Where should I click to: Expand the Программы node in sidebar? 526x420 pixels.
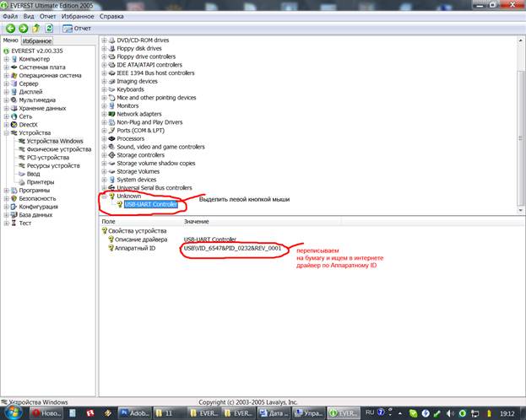7,191
